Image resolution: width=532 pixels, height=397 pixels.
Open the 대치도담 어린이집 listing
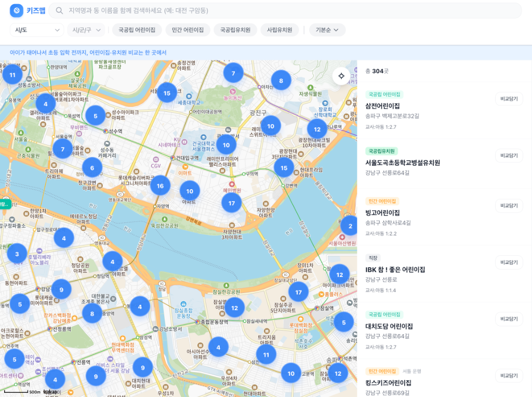[389, 326]
